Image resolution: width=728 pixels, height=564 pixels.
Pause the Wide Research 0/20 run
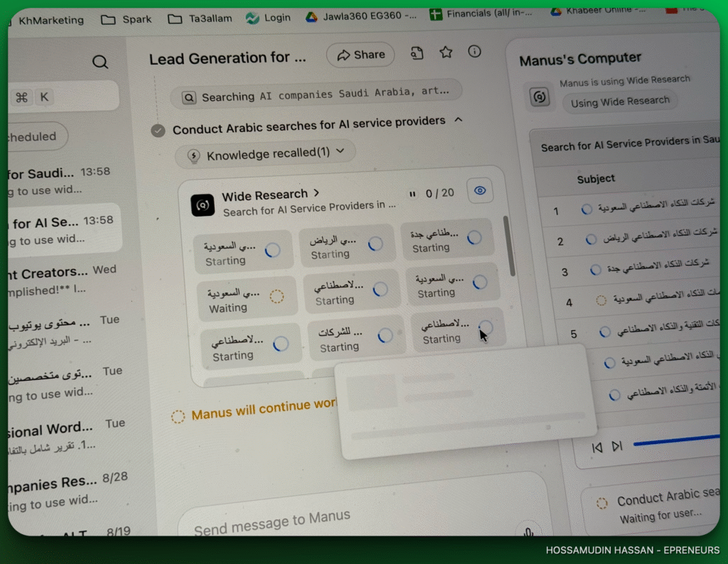(412, 193)
